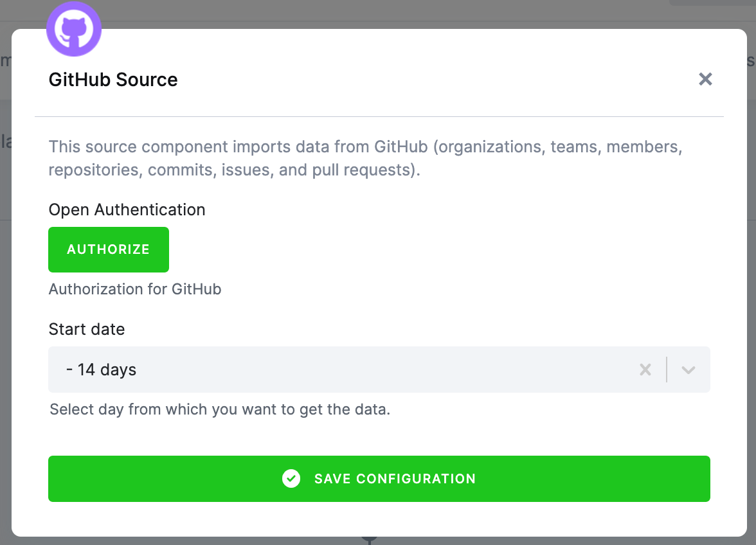Click the X in the dialog header

tap(705, 79)
